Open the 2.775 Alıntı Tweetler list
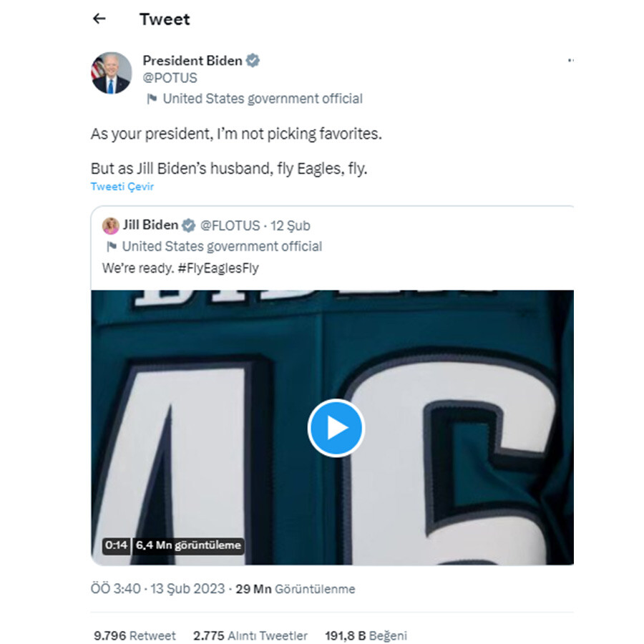This screenshot has height=644, width=644. coord(250,635)
